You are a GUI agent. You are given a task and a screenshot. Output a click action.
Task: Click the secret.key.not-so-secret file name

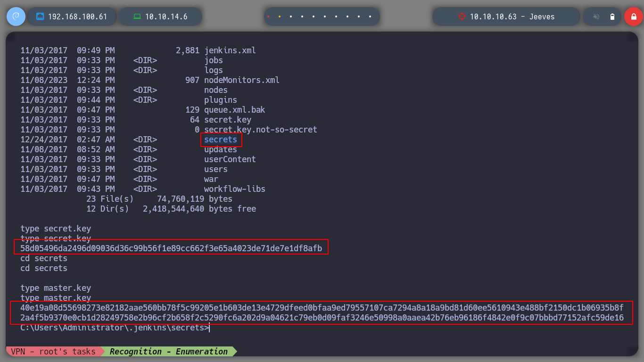[261, 130]
